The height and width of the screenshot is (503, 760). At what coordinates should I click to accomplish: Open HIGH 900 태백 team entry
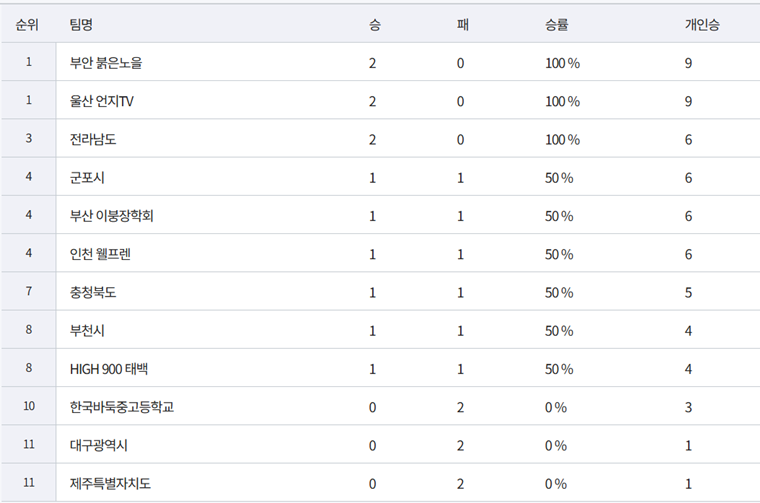click(109, 369)
